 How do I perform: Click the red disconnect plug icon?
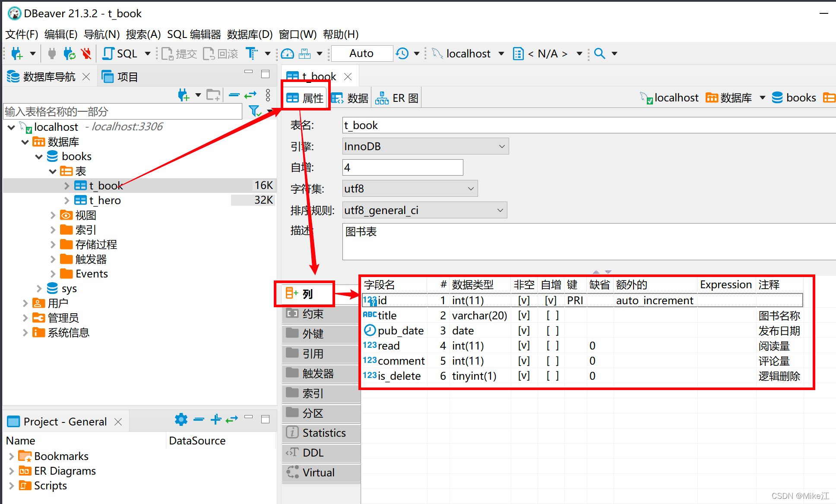[86, 54]
